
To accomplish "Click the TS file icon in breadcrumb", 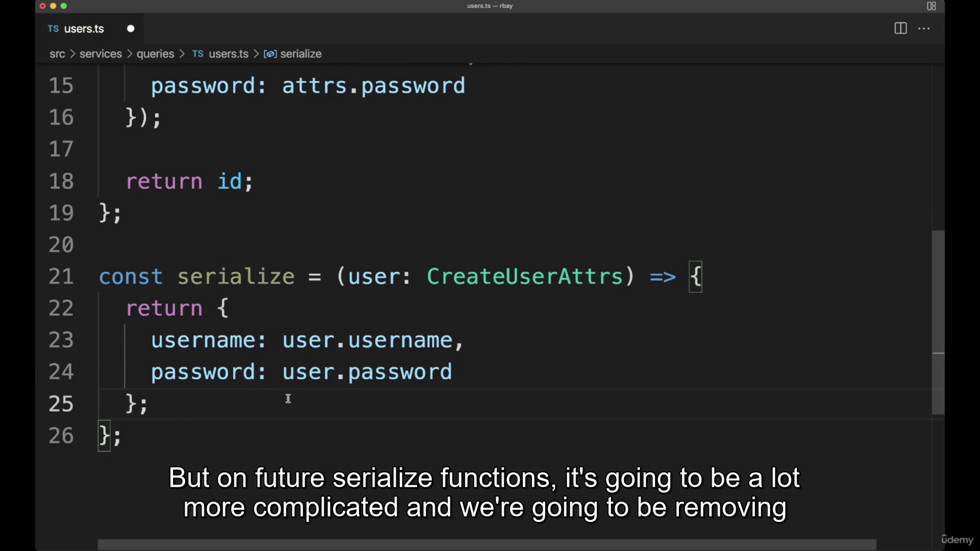I will click(198, 54).
